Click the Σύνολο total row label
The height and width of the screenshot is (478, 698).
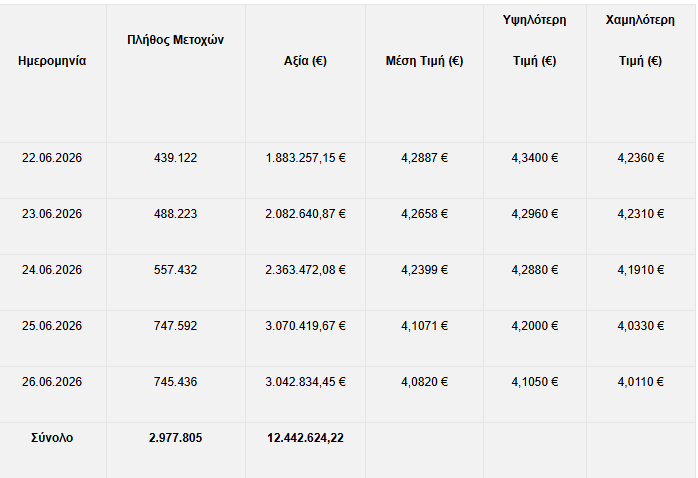(52, 438)
